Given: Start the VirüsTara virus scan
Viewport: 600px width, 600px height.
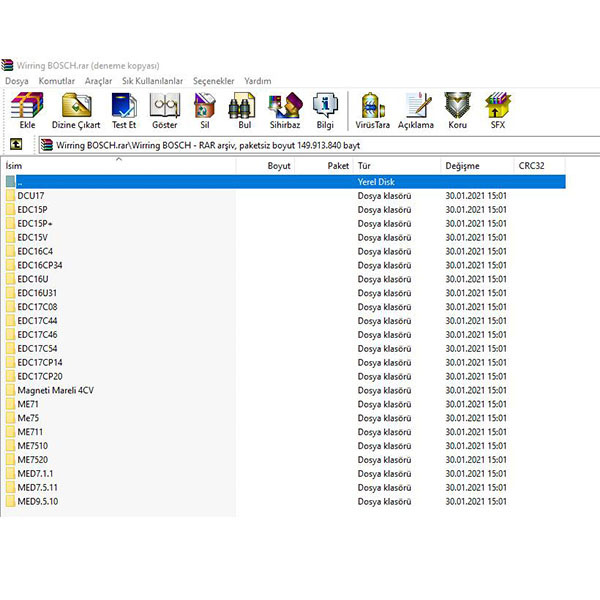Looking at the screenshot, I should [372, 110].
